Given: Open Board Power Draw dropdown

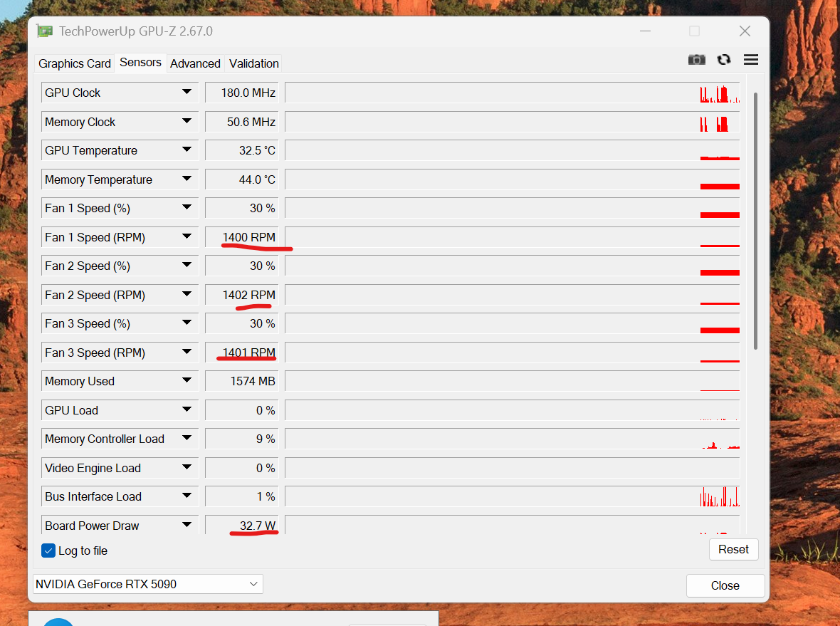Looking at the screenshot, I should point(187,525).
